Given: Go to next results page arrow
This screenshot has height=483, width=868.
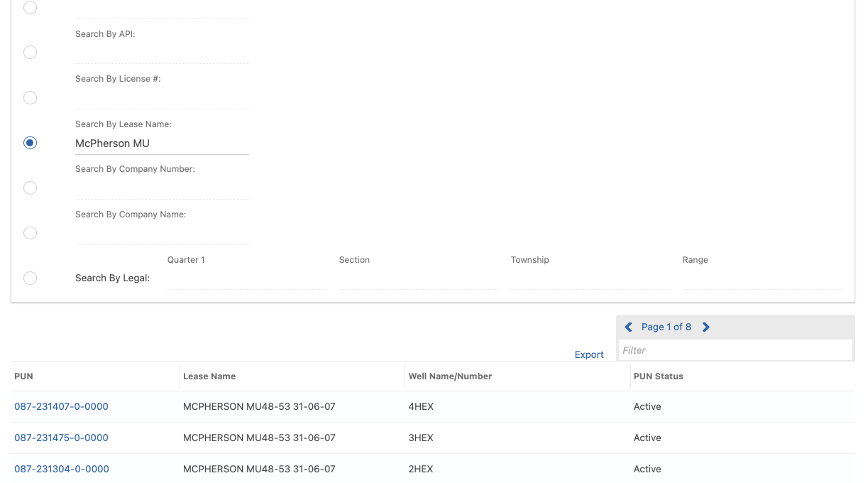Looking at the screenshot, I should (705, 327).
